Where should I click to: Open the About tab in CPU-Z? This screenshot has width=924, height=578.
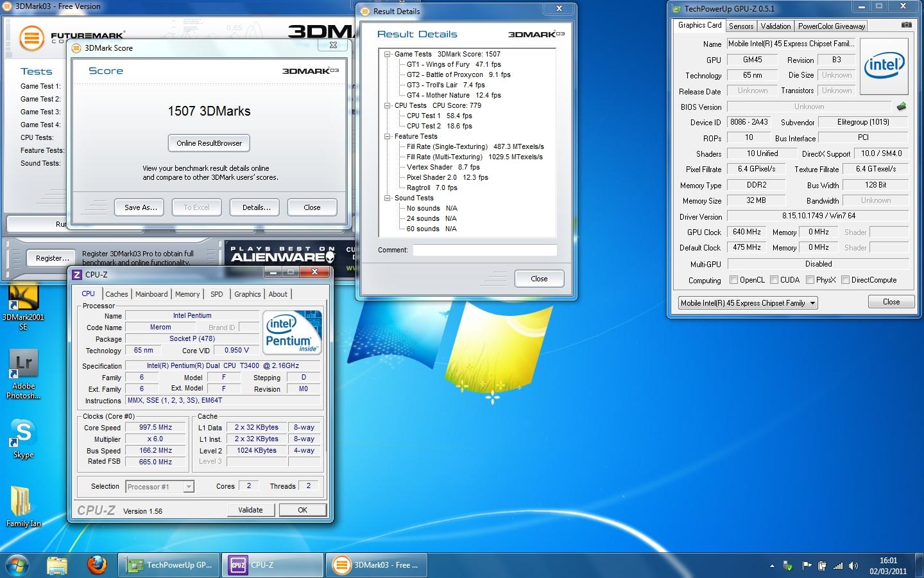(278, 294)
